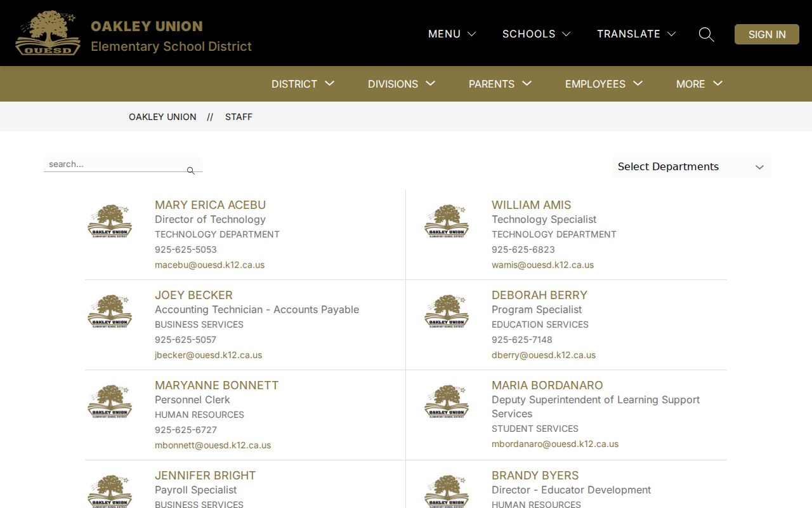Click phone number 925-625-5053
The image size is (812, 508).
(x=186, y=250)
